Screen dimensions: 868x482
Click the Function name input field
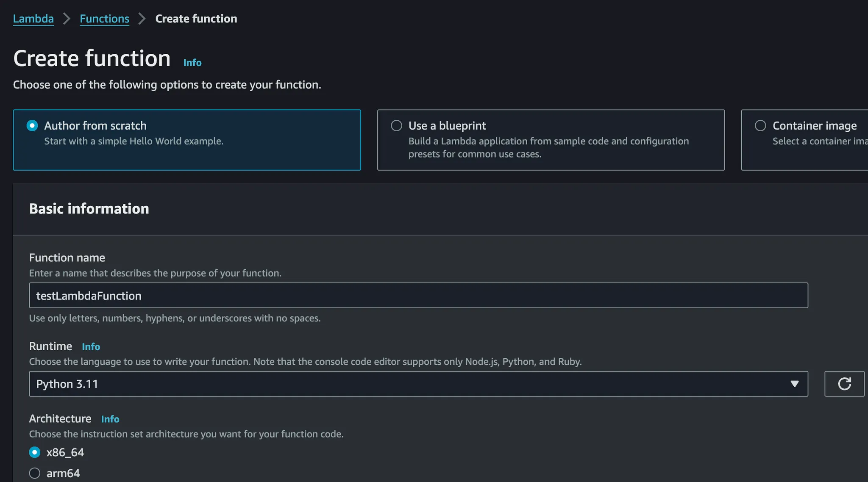[x=418, y=296]
